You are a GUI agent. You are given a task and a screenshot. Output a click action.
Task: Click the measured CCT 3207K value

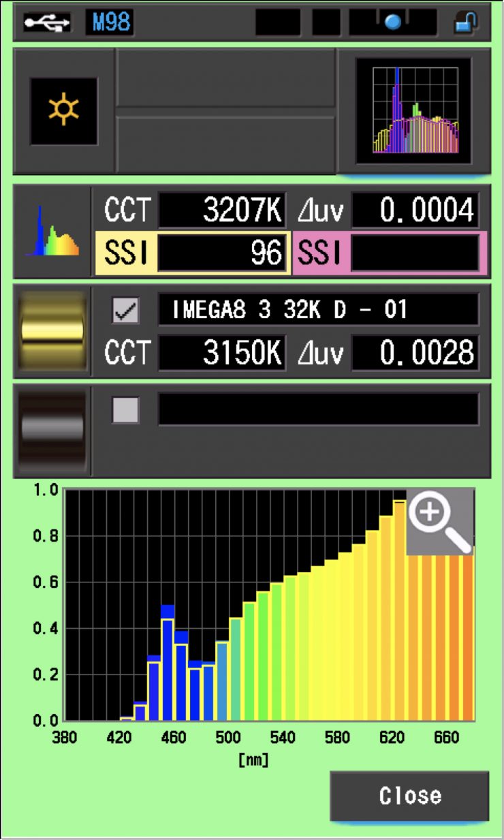pos(221,212)
